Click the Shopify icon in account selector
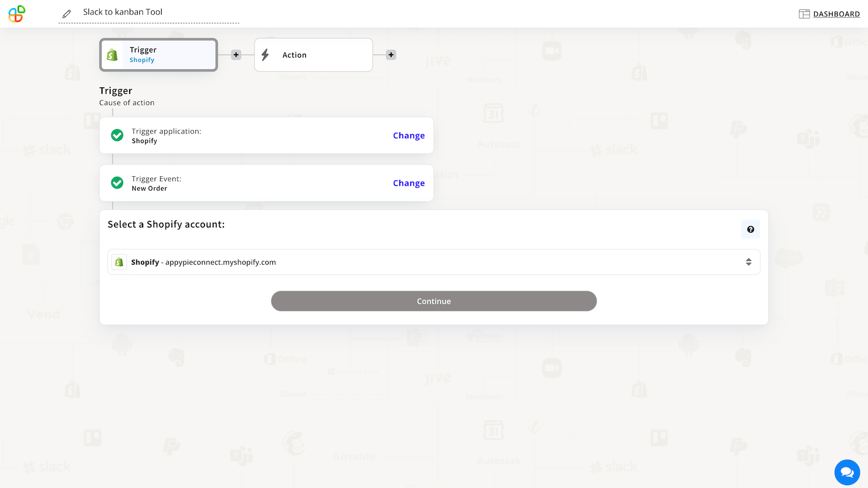This screenshot has height=488, width=868. tap(119, 262)
